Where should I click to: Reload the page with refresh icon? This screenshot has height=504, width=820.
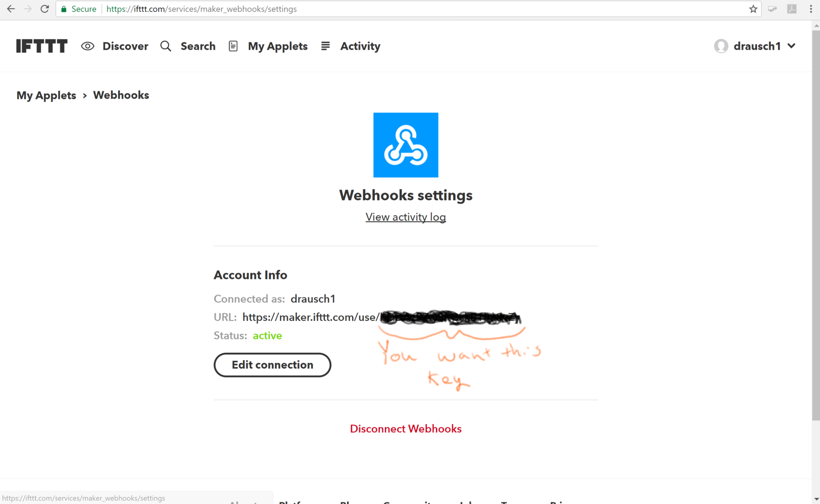click(45, 9)
